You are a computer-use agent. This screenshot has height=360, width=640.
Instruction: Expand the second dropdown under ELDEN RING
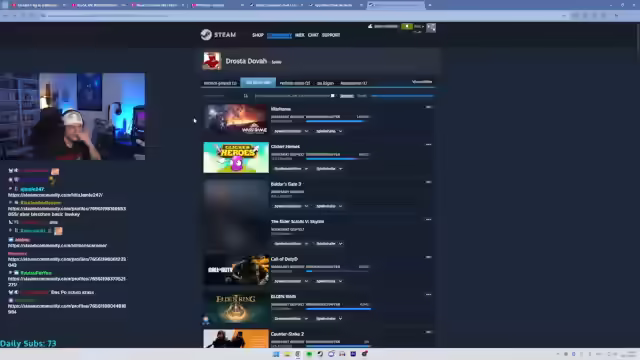coord(329,318)
